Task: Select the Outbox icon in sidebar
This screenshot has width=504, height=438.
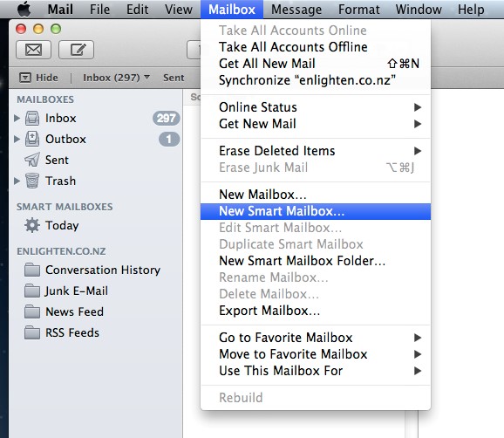Action: click(x=32, y=139)
